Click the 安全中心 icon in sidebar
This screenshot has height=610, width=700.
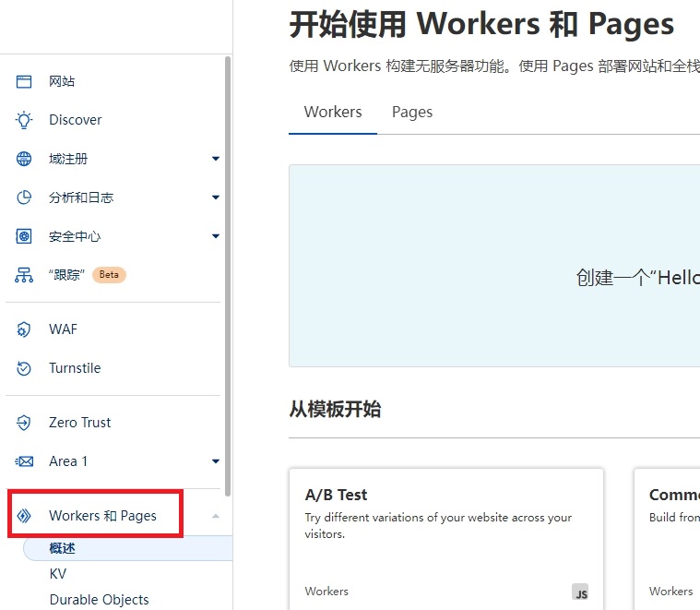tap(24, 236)
